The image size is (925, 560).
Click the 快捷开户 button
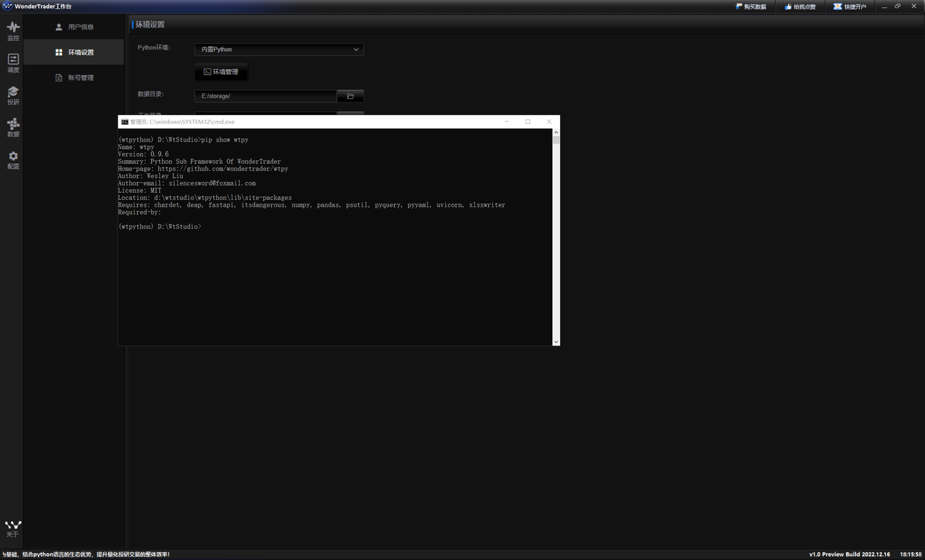[x=850, y=6]
